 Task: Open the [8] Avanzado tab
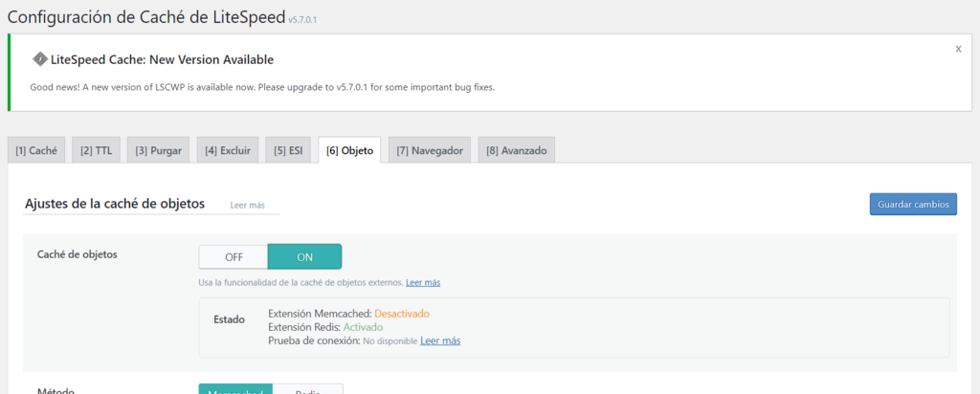pyautogui.click(x=516, y=150)
